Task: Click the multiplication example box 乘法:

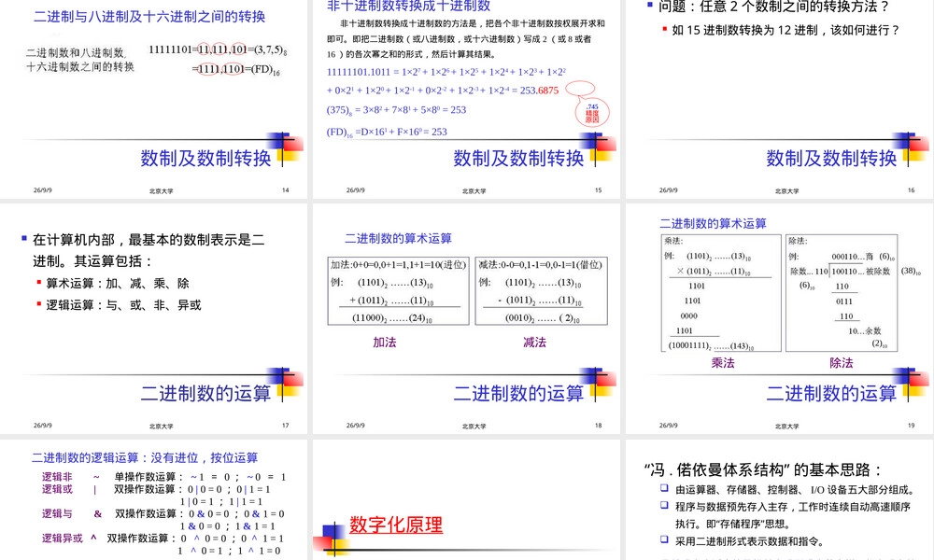Action: pos(721,293)
